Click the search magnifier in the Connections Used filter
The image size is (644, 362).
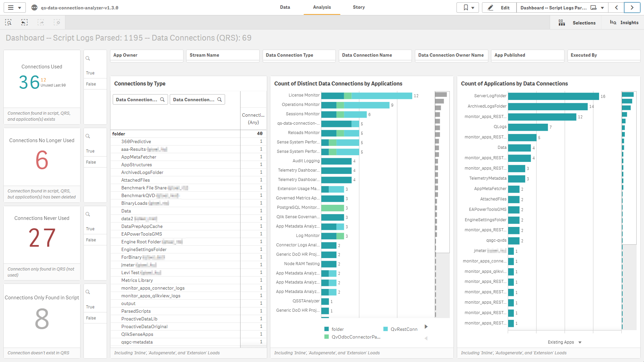[88, 58]
